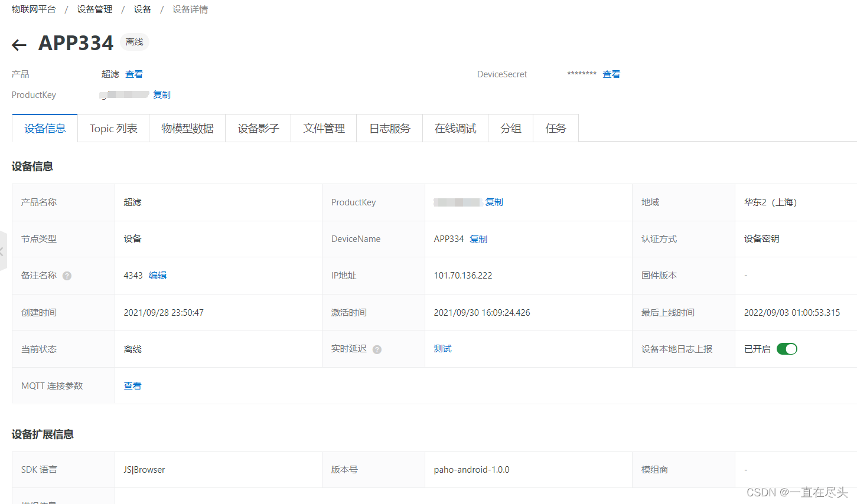Reveal DeviceSecret via 查看 link

(611, 74)
